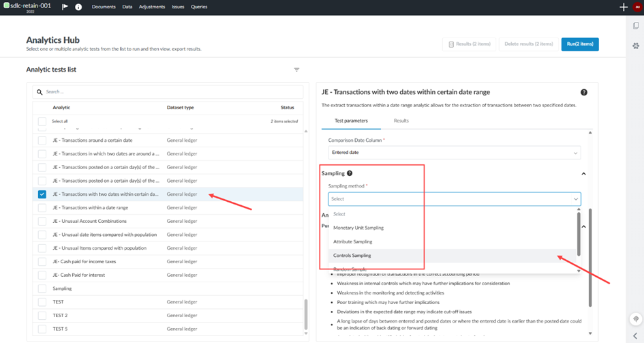Check the JE - Unusual Account Combinations checkbox
Image resolution: width=644 pixels, height=343 pixels.
[42, 221]
